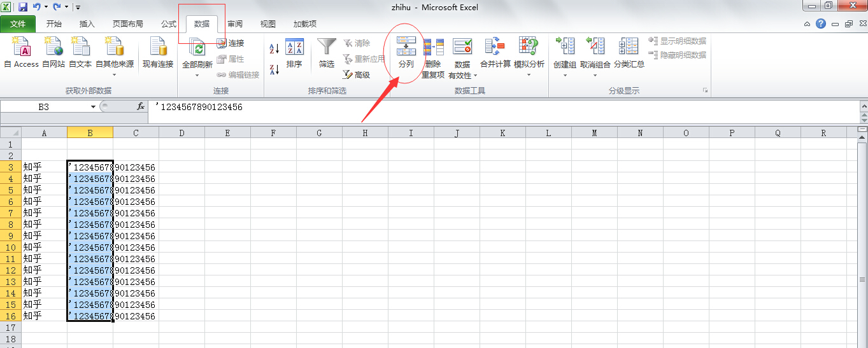Open Outline (分级显示) dialog launcher
Image resolution: width=868 pixels, height=348 pixels.
tap(706, 91)
